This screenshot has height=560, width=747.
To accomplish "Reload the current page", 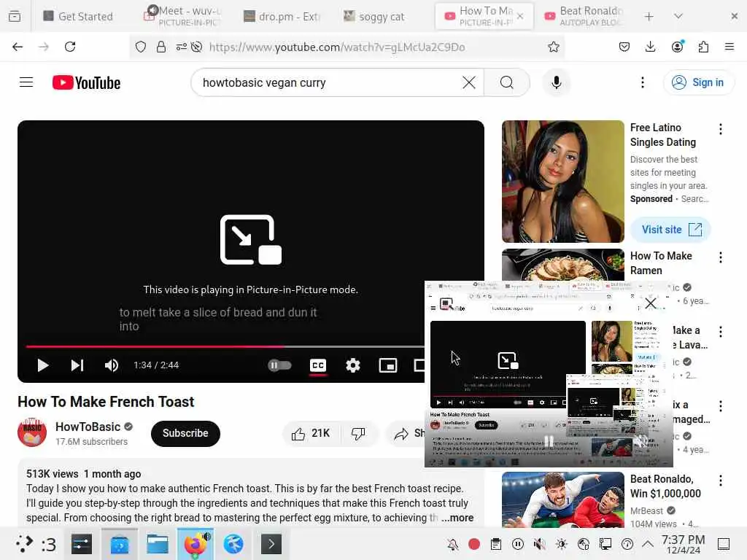I will coord(70,47).
